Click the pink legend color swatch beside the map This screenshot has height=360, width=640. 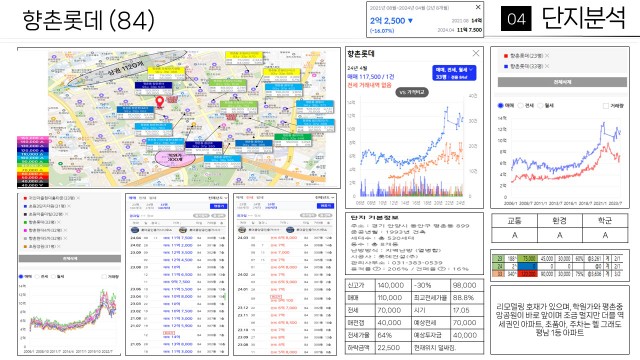tap(33, 139)
